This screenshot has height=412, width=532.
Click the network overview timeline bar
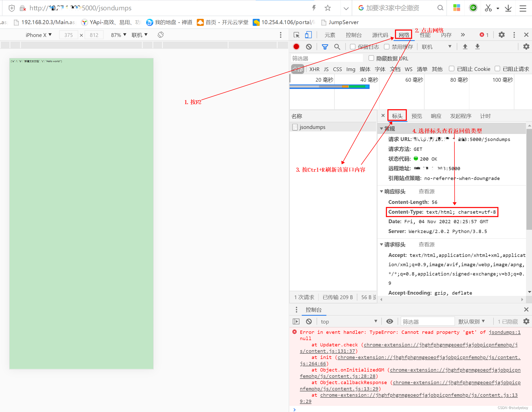point(330,87)
